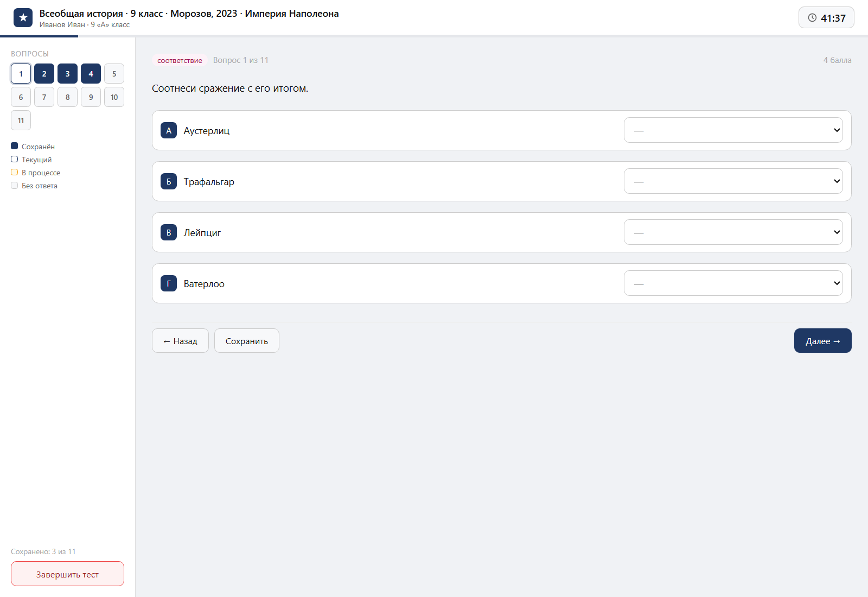Click the Сохранить button

247,341
